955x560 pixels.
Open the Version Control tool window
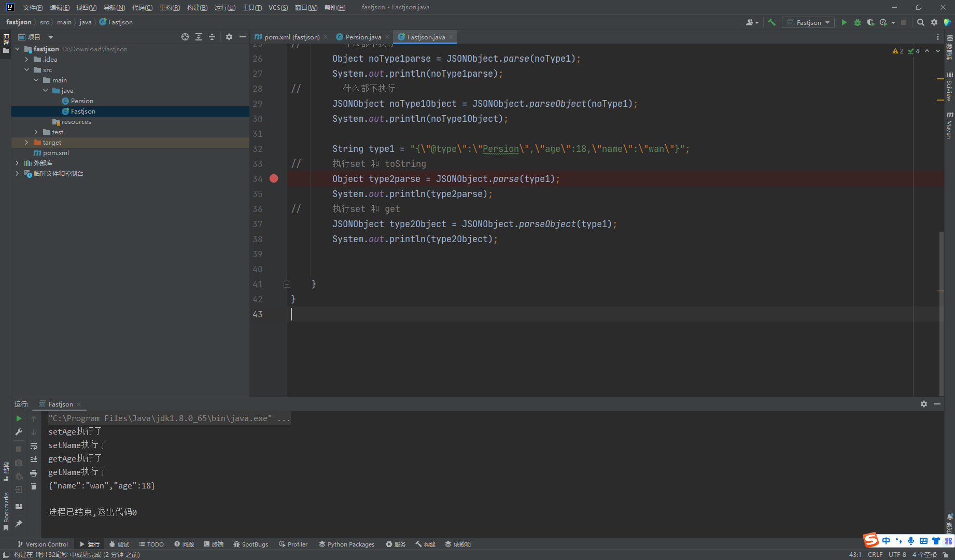pos(43,544)
